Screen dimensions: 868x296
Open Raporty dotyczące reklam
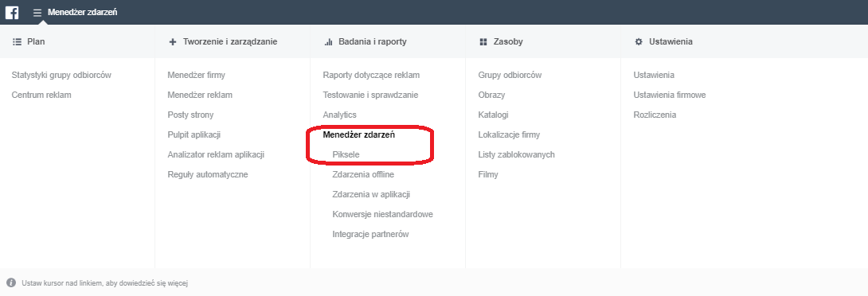click(x=371, y=75)
